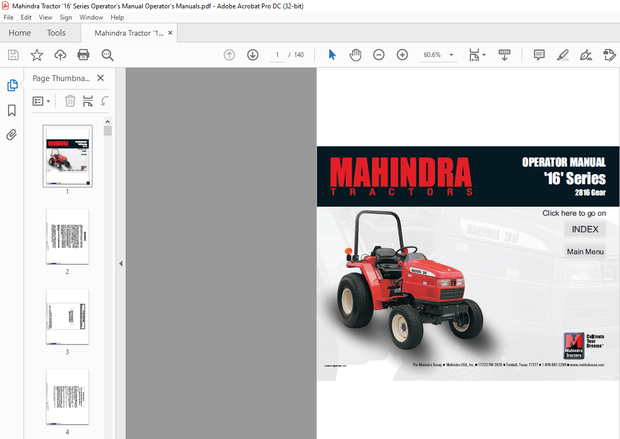620x439 pixels.
Task: Close the Page Thumbnails panel
Action: (x=100, y=78)
